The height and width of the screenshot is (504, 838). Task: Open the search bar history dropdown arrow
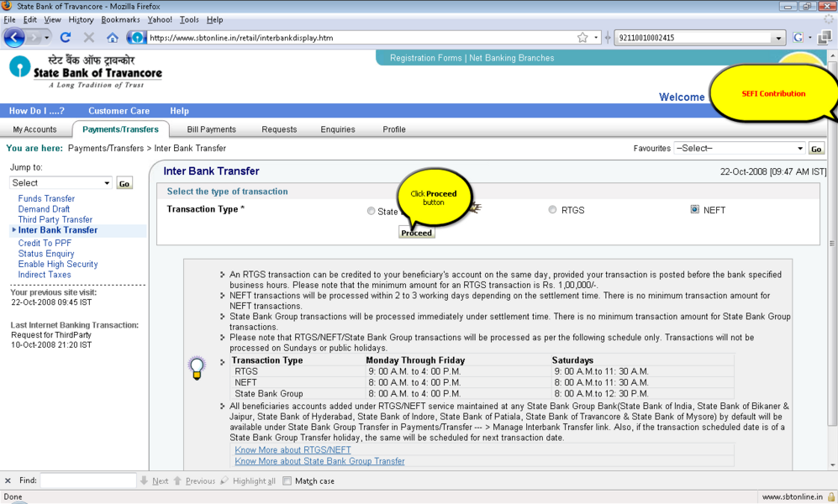coord(778,38)
